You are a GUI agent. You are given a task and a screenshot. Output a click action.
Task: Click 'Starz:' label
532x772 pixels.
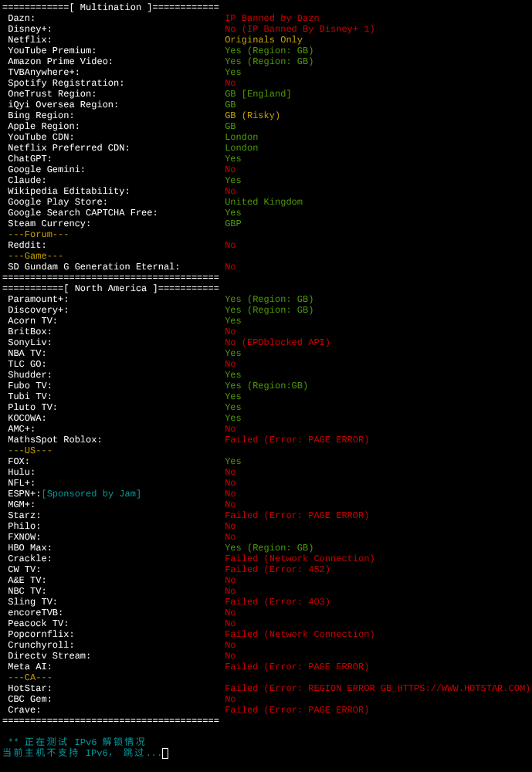click(24, 516)
